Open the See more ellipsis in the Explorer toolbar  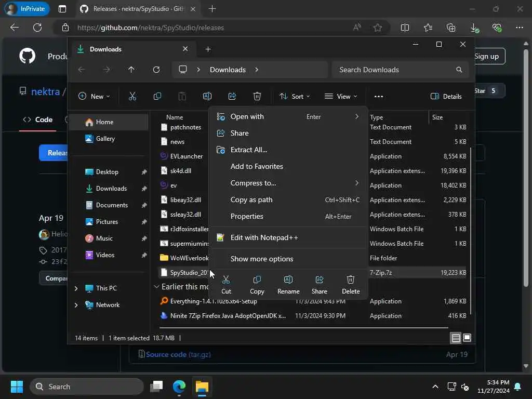379,96
